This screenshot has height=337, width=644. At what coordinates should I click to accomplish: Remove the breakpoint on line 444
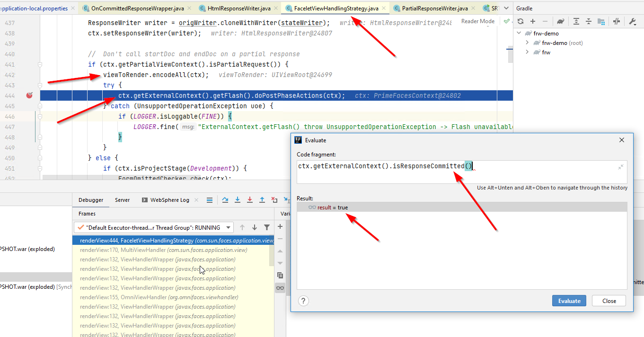(x=29, y=95)
